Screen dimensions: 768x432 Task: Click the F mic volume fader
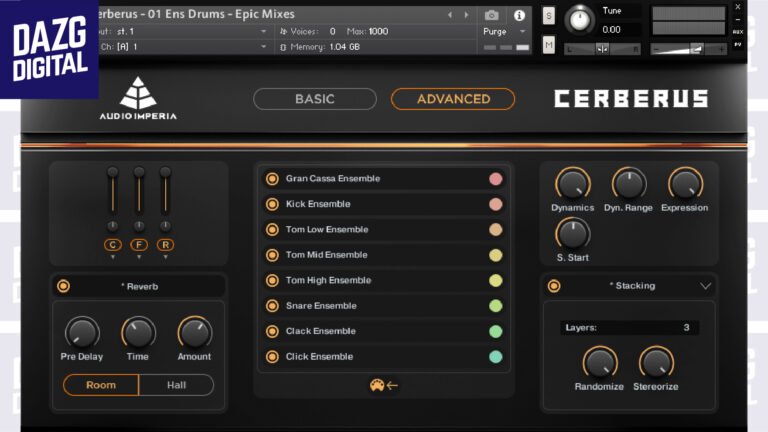(x=139, y=191)
